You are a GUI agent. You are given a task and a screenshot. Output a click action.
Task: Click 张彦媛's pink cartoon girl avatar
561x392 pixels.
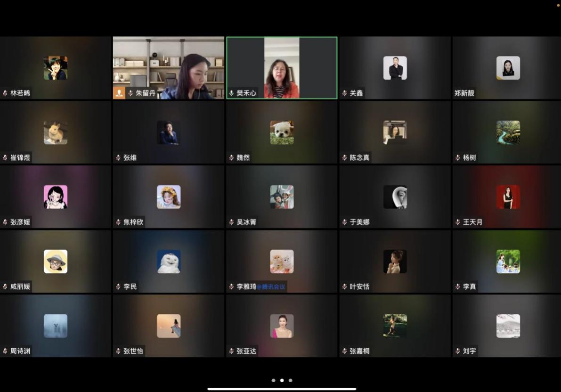coord(56,197)
